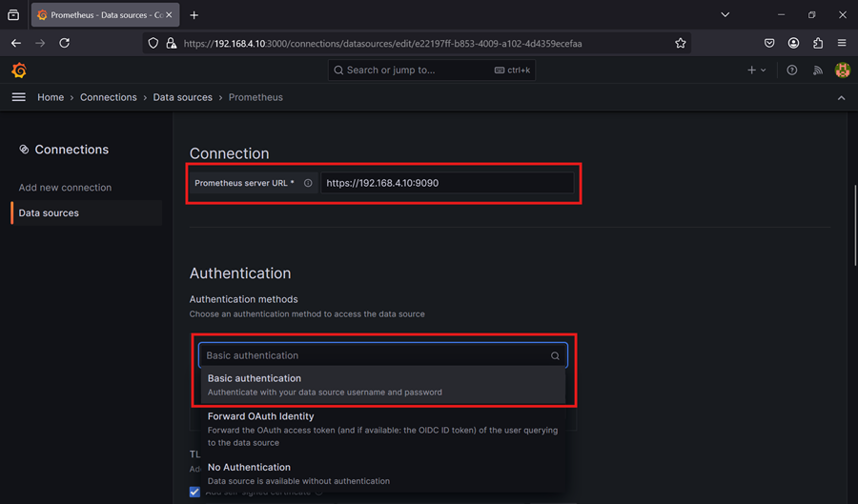Open the Firefox account icon
Viewport: 858px width, 504px height.
793,43
